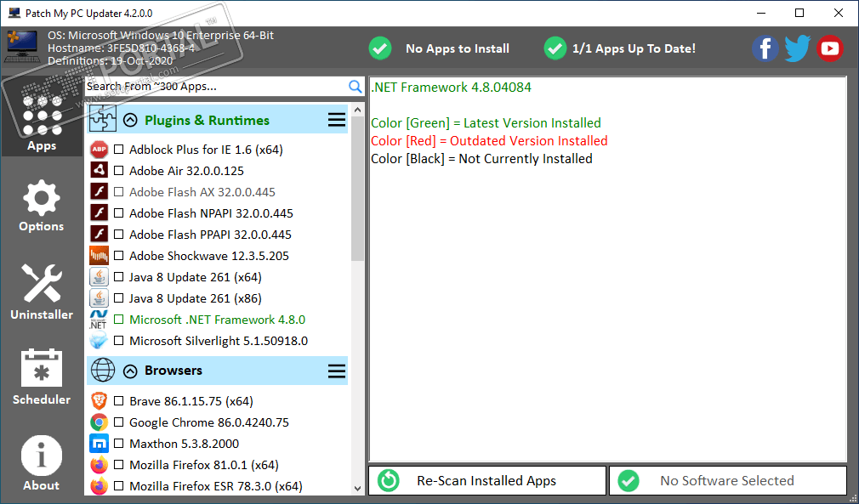Image resolution: width=859 pixels, height=504 pixels.
Task: Click the Adobe Flash AX icon
Action: (x=100, y=191)
